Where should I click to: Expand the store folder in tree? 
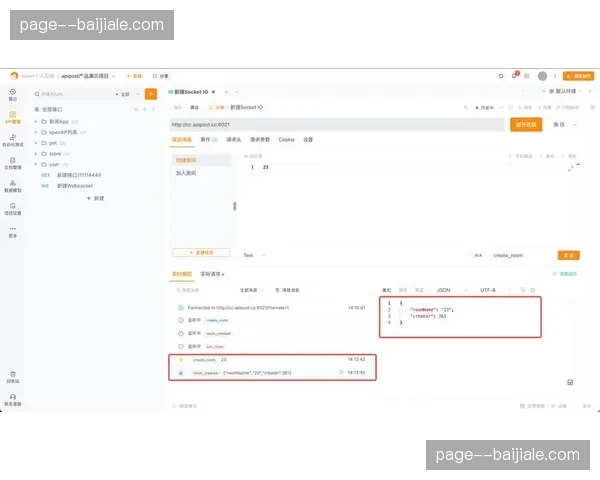pos(36,154)
